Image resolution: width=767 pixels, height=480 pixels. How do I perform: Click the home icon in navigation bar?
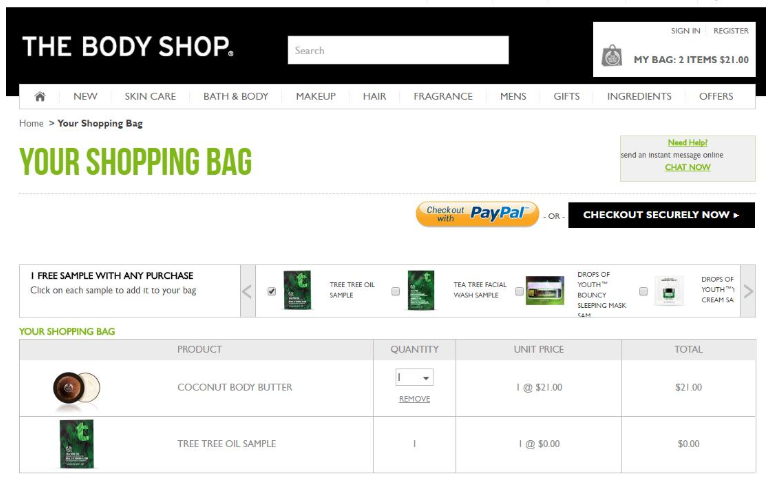coord(40,97)
